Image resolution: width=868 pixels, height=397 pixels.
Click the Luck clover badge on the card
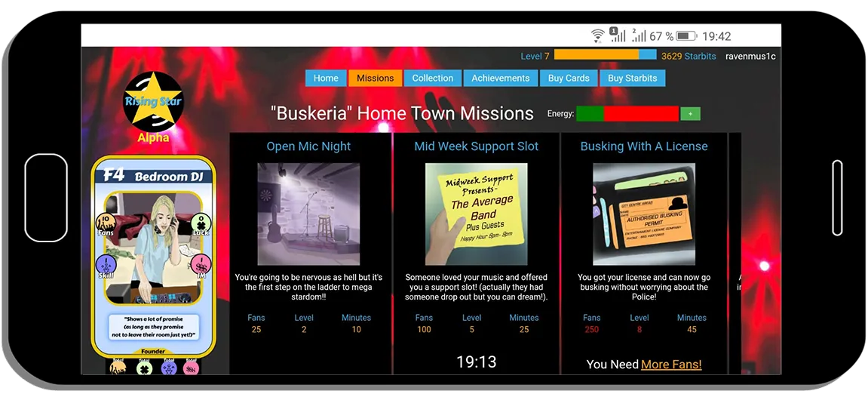(201, 224)
